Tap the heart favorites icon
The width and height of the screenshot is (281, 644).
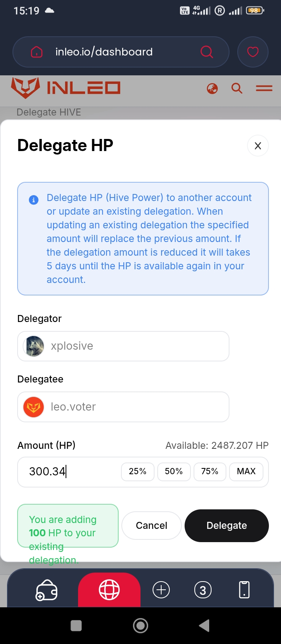253,52
